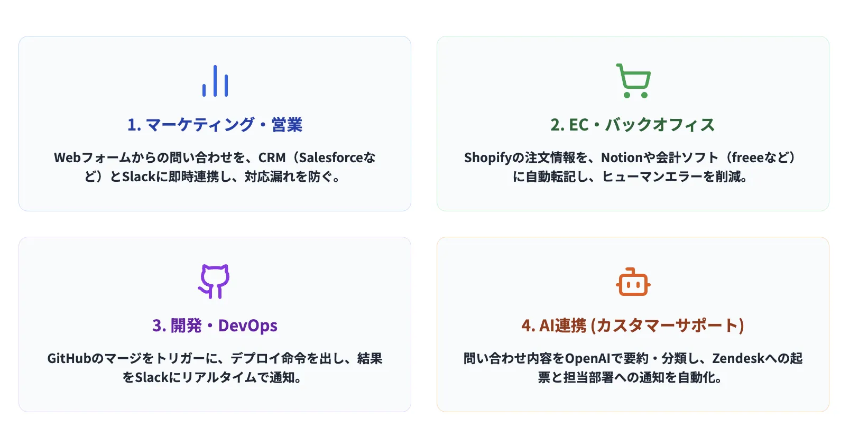Click the cart icon on the EC・バックオフィス card
868x446 pixels.
click(633, 81)
